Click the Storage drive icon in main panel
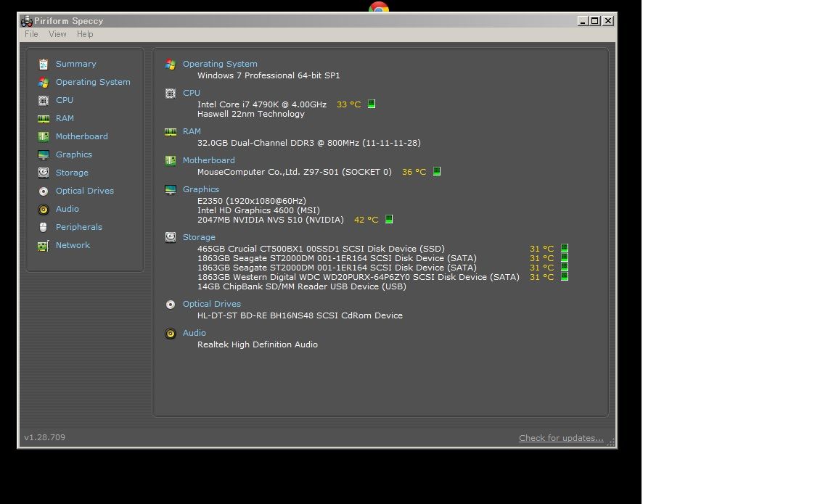This screenshot has width=836, height=504. click(171, 238)
